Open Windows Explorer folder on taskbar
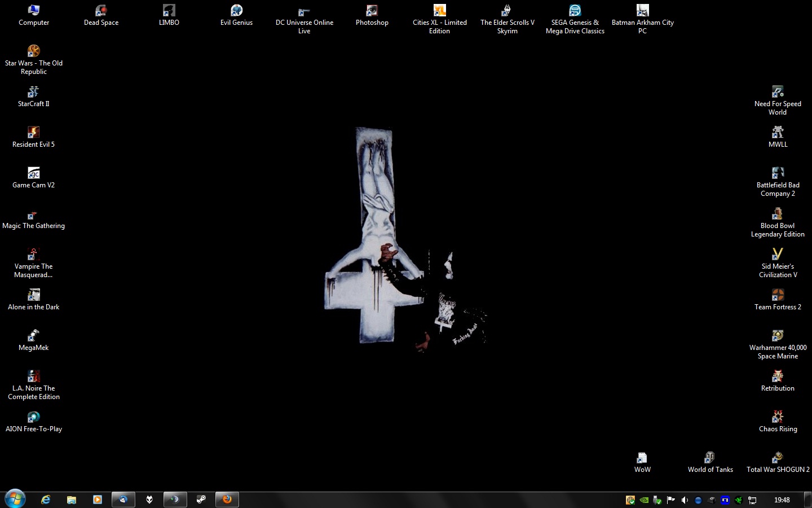The width and height of the screenshot is (812, 508). 72,500
